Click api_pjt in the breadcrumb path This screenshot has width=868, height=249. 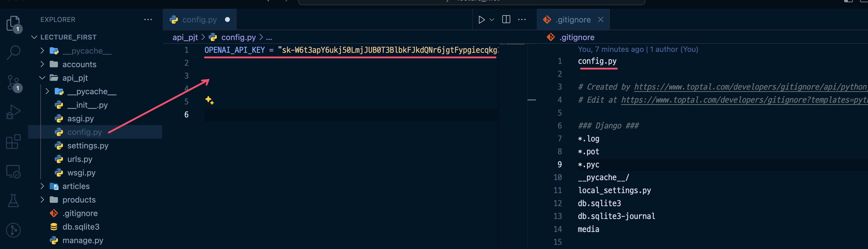(185, 37)
